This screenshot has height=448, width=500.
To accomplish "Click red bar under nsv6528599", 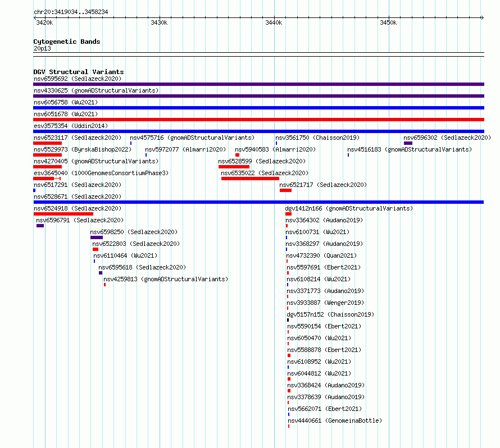I will coord(234,167).
